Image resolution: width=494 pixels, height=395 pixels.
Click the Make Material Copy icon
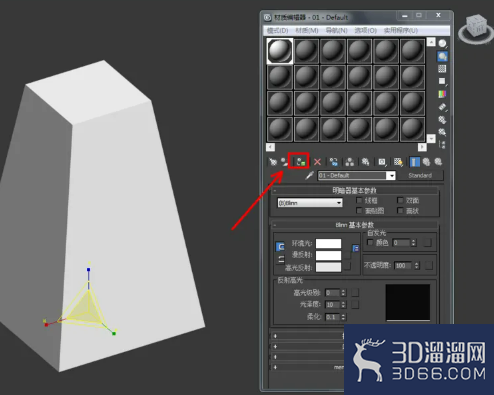333,162
